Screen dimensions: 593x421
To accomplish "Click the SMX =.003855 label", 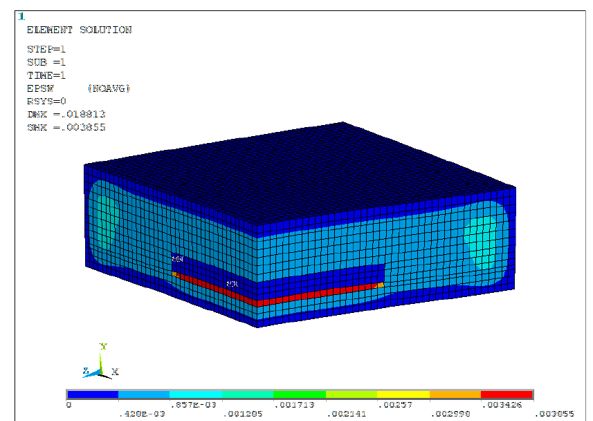I will (66, 127).
